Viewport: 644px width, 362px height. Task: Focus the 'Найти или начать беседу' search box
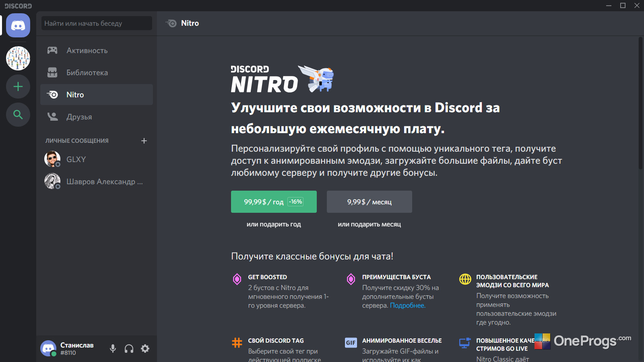[97, 23]
